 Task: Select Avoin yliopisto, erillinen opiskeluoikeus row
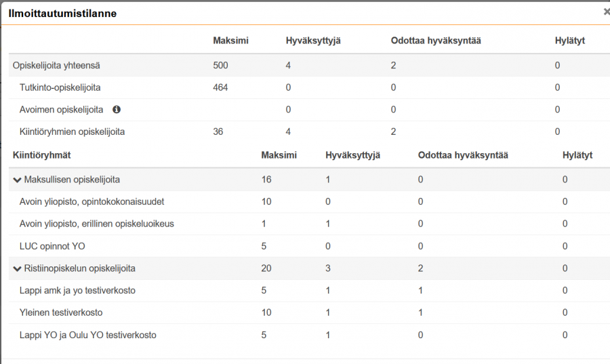[96, 224]
